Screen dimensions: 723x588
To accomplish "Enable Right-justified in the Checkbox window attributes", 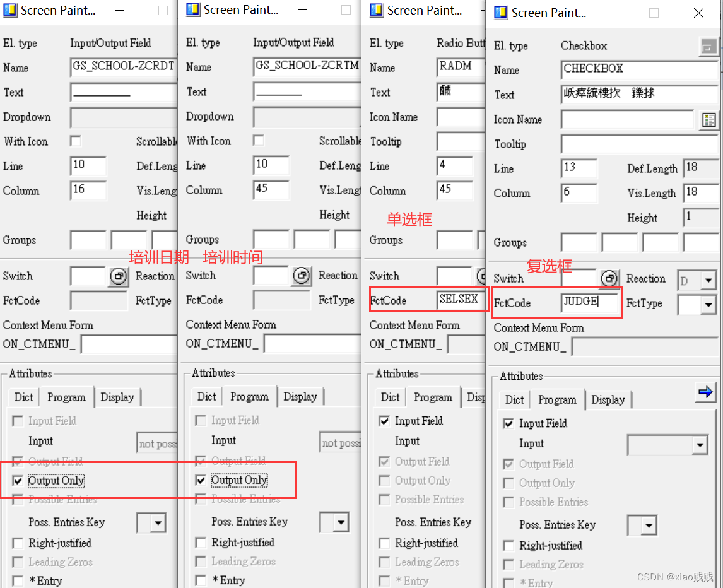I will pyautogui.click(x=509, y=546).
